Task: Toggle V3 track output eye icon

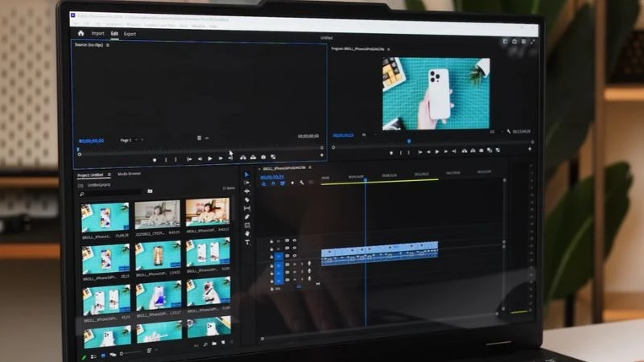Action: pos(295,241)
